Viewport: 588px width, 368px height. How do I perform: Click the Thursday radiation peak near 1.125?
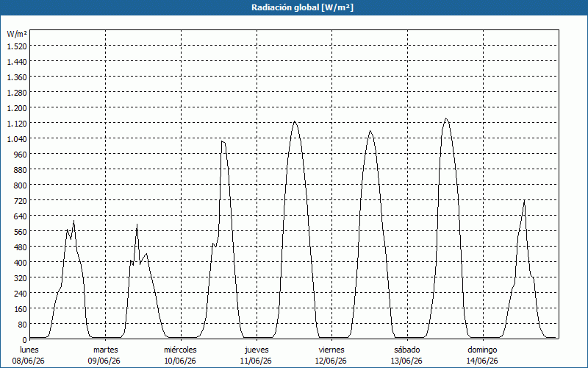point(295,121)
